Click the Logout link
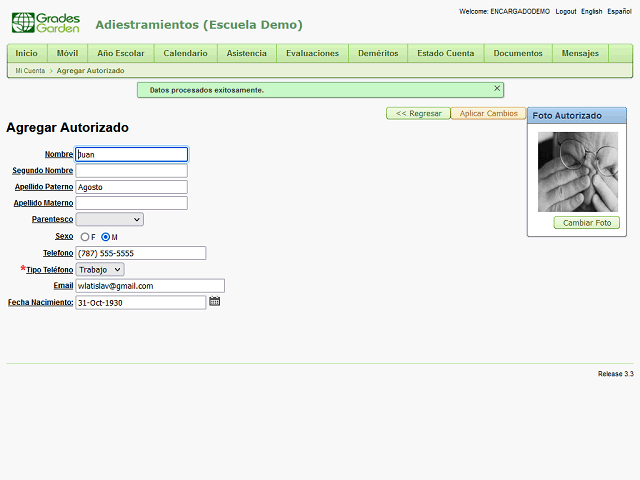 (565, 11)
